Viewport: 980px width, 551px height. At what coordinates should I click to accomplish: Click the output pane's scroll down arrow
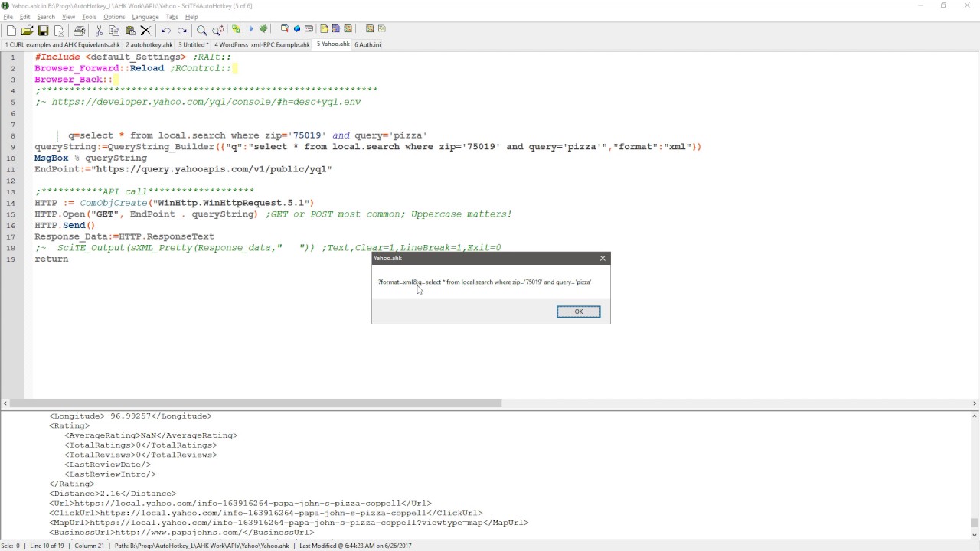coord(975,535)
